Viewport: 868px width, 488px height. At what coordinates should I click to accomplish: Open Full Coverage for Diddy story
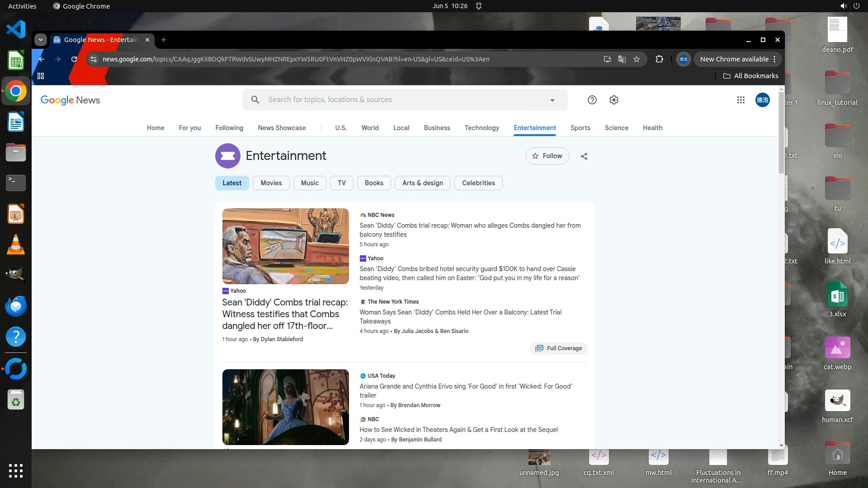click(559, 348)
